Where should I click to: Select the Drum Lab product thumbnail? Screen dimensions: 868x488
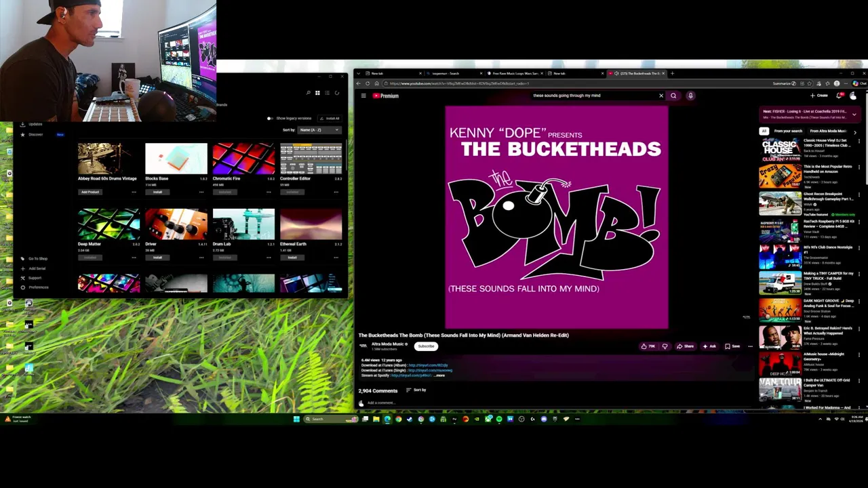pos(243,224)
